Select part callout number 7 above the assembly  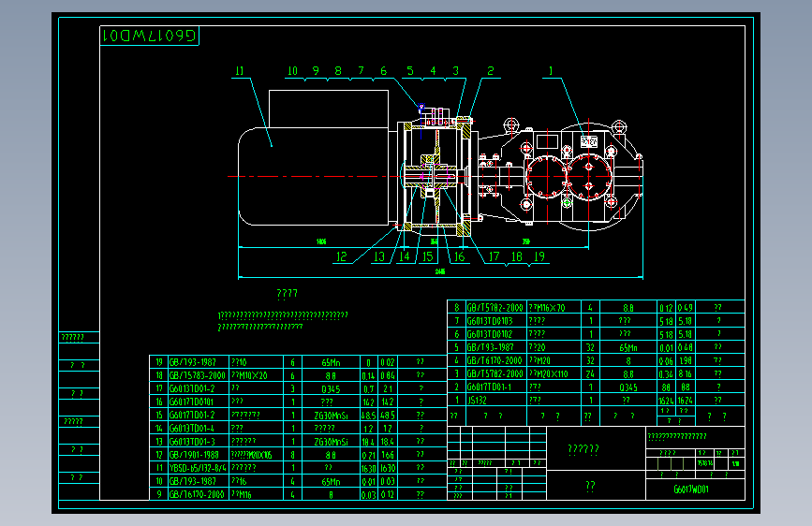click(x=361, y=70)
